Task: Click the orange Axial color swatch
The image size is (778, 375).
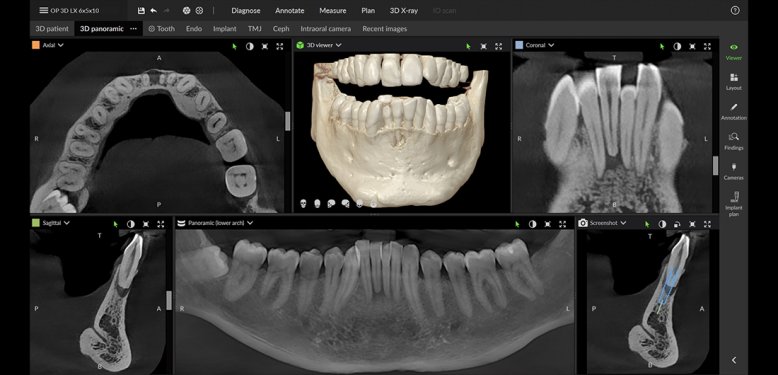Action: point(36,45)
